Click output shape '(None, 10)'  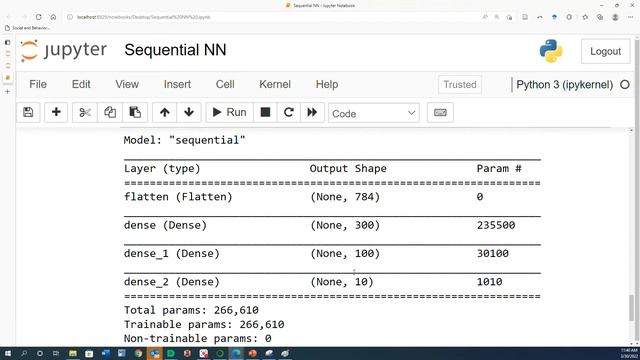342,282
